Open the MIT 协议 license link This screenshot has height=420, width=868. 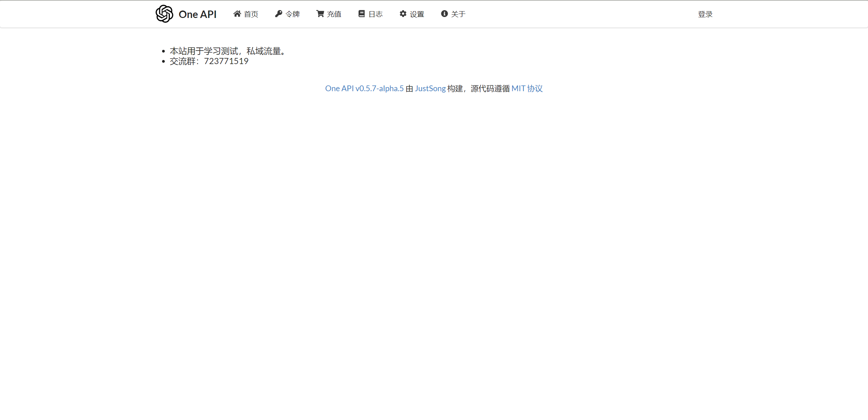pyautogui.click(x=527, y=88)
